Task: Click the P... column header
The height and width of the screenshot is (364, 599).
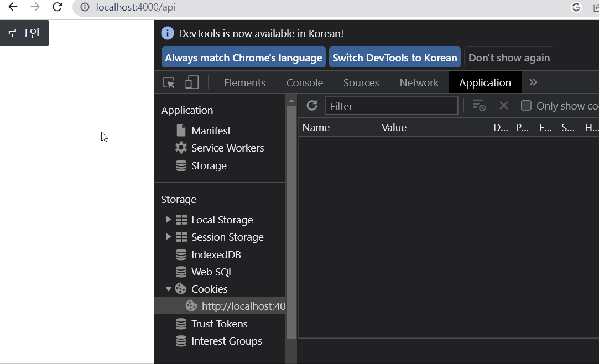Action: pyautogui.click(x=523, y=128)
